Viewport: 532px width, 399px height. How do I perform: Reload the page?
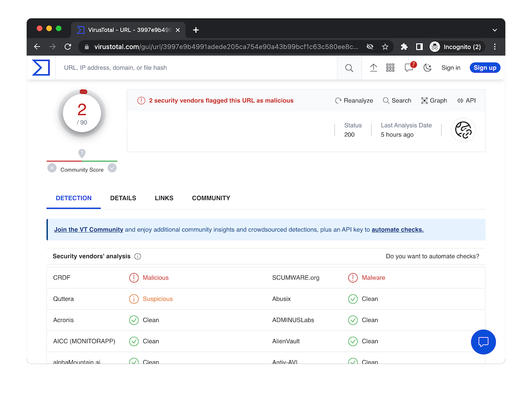tap(68, 46)
